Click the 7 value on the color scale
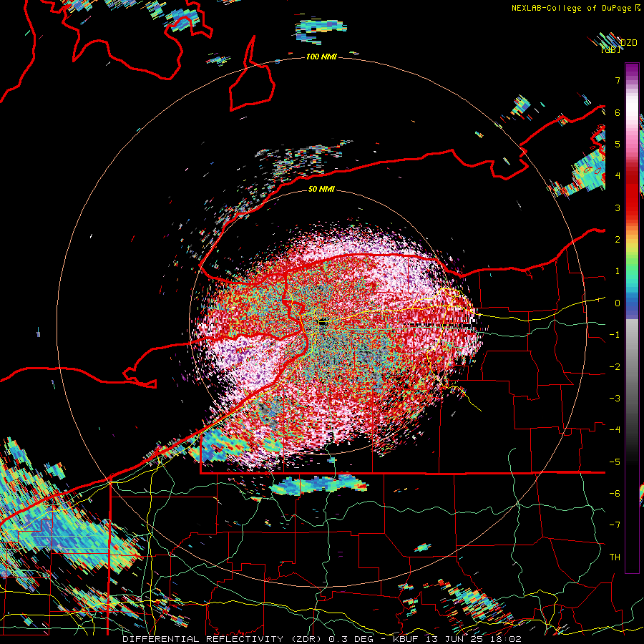The width and height of the screenshot is (644, 644). pos(618,80)
